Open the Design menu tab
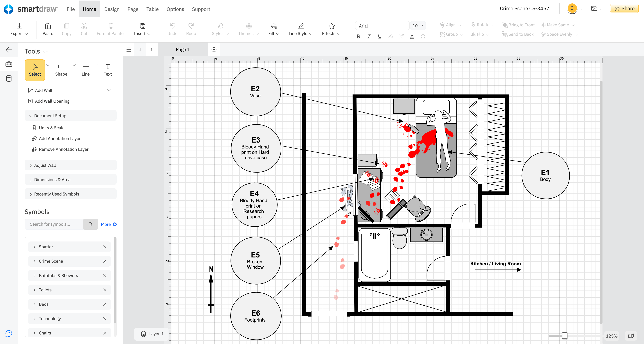This screenshot has height=344, width=644. point(112,9)
